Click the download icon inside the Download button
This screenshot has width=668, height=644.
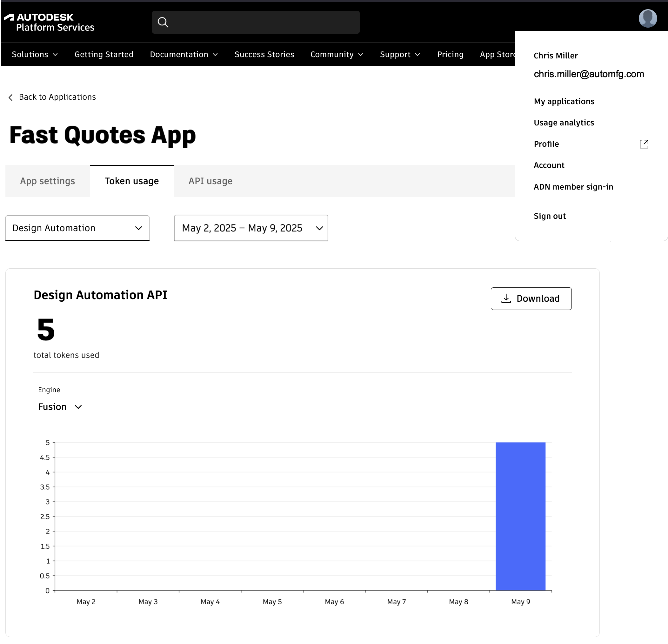point(506,298)
